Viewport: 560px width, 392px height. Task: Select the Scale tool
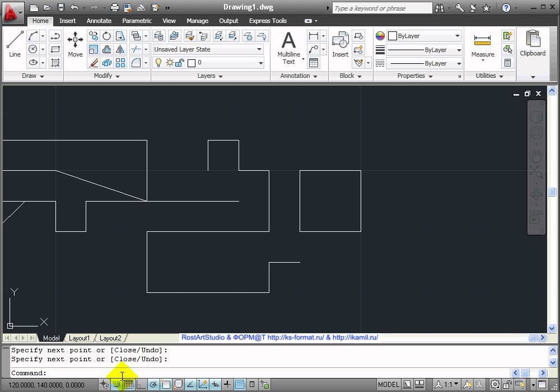pos(93,49)
